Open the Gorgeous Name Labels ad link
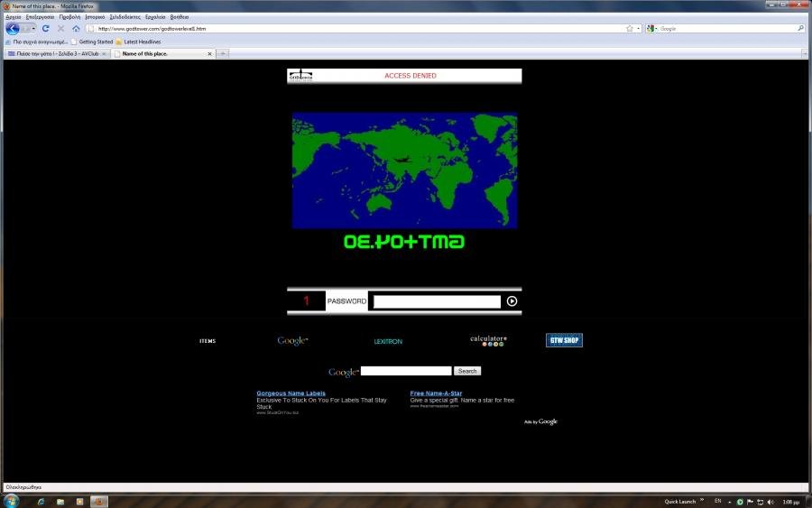This screenshot has height=508, width=812. (x=291, y=393)
